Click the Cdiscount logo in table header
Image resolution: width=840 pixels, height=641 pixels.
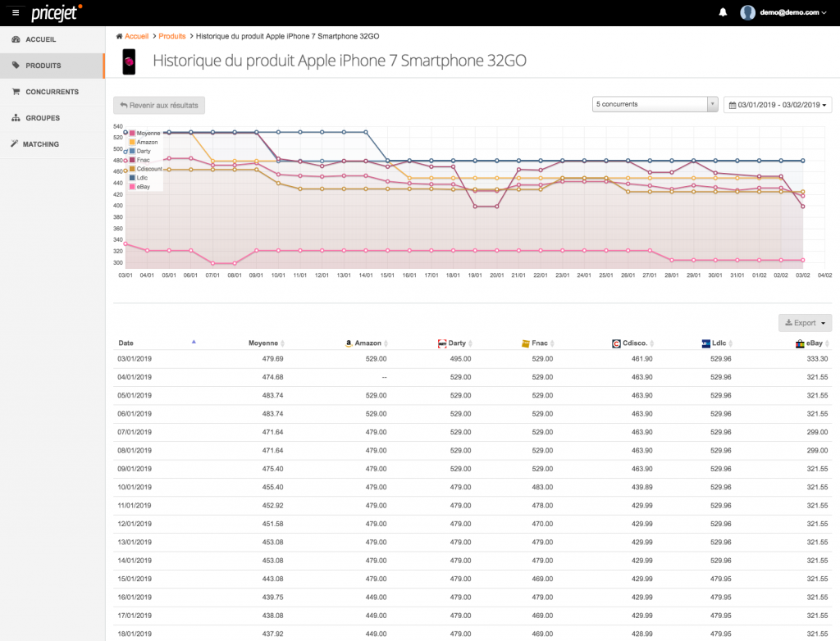pos(616,343)
